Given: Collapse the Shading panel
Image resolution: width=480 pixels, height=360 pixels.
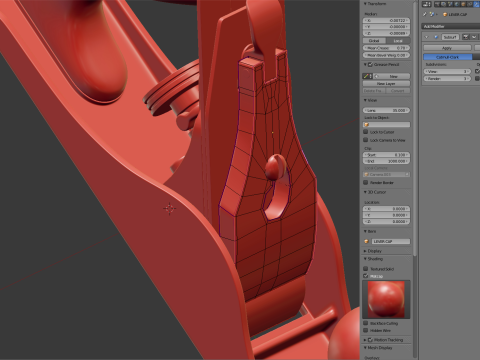Looking at the screenshot, I should (x=365, y=259).
